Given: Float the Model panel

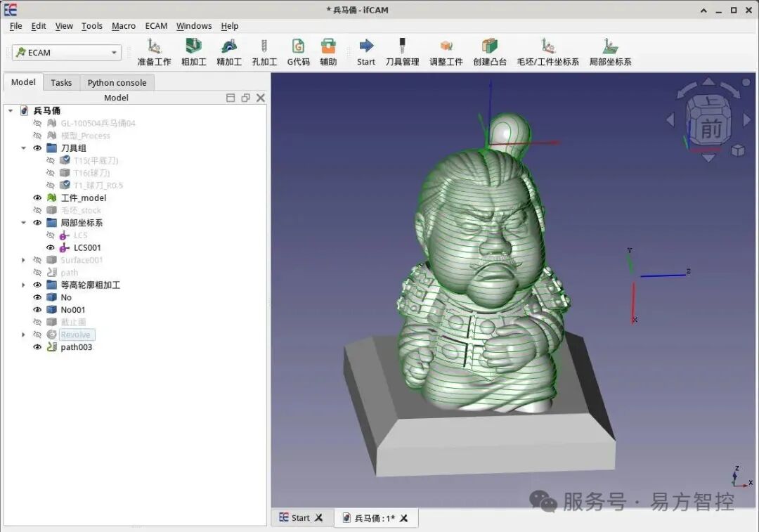Looking at the screenshot, I should pyautogui.click(x=245, y=98).
